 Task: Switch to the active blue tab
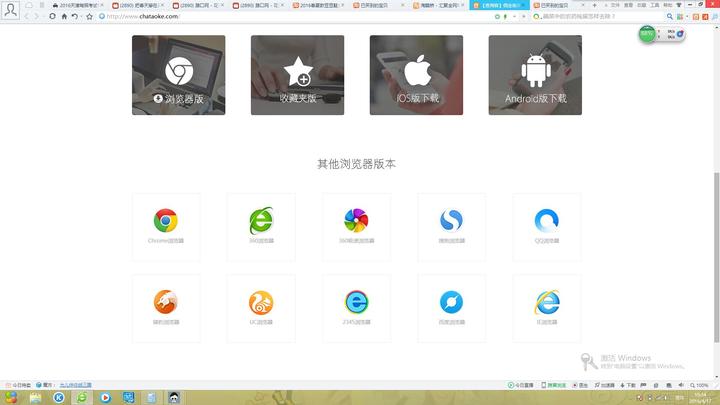(x=499, y=6)
